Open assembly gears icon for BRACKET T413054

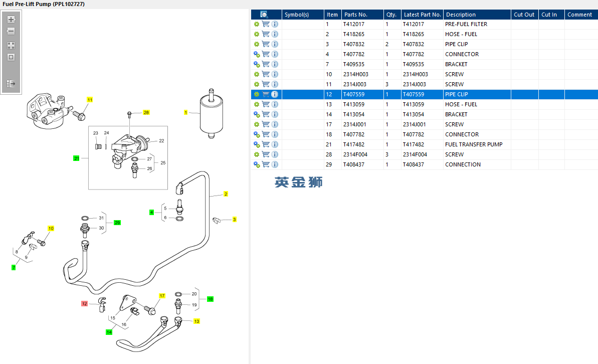(x=257, y=114)
